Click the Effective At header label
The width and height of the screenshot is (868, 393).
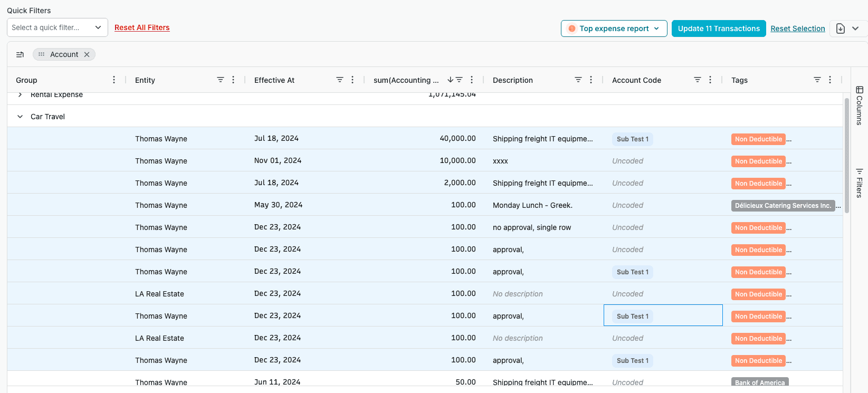pyautogui.click(x=274, y=80)
